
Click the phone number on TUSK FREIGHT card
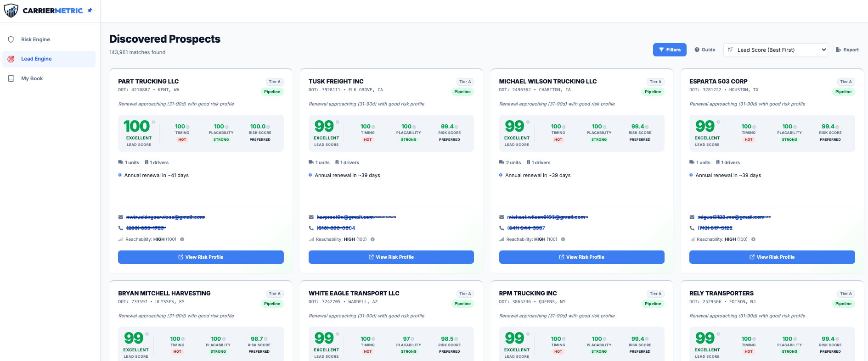click(336, 228)
